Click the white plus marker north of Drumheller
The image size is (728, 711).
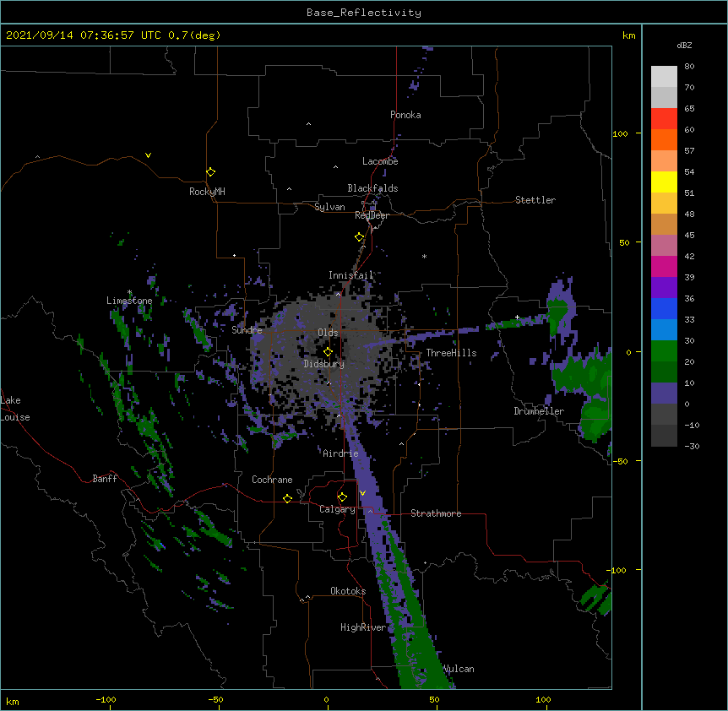pyautogui.click(x=517, y=317)
